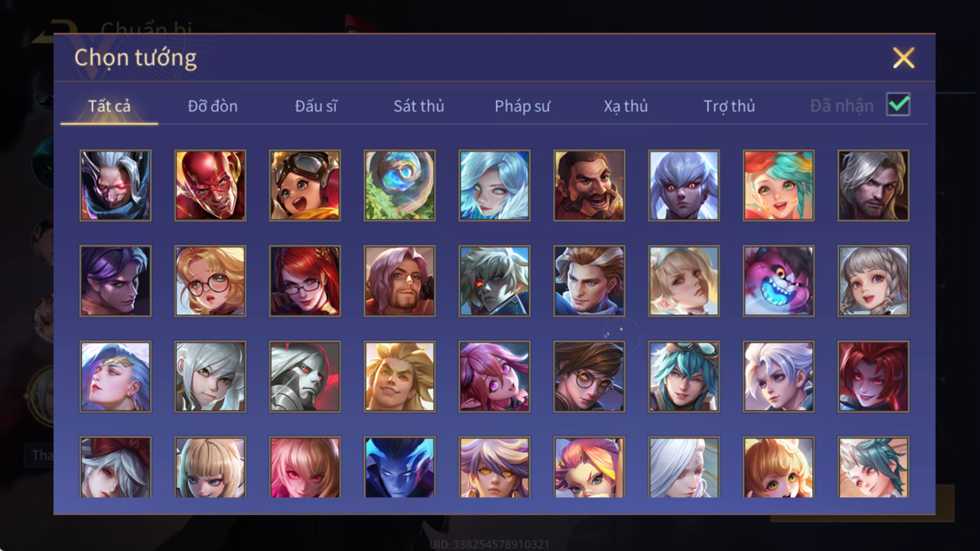Show the Xạ thủ hero list
980x551 pixels.
pyautogui.click(x=625, y=106)
